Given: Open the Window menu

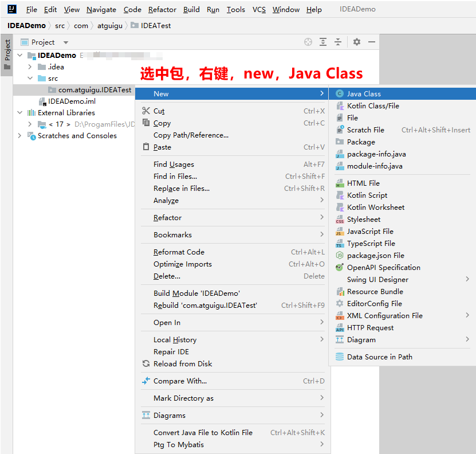Looking at the screenshot, I should coord(286,9).
